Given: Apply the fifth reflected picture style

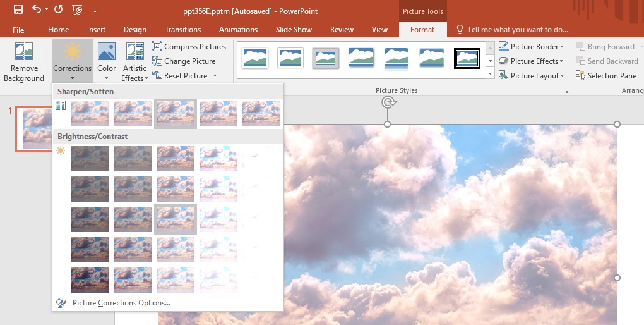Looking at the screenshot, I should point(397,58).
